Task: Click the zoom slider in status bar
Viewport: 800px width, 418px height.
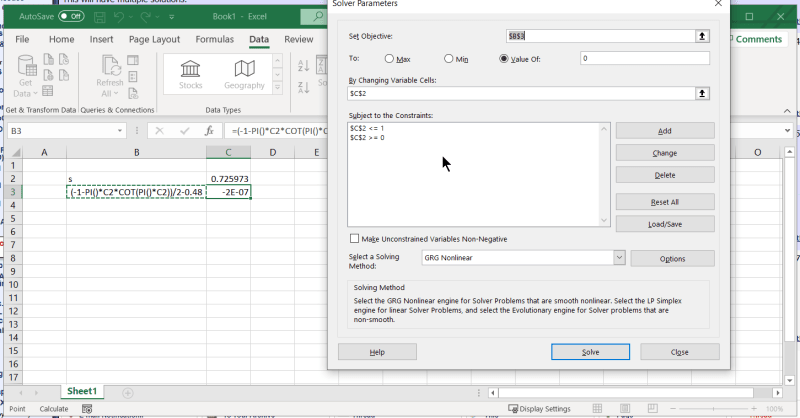Action: click(x=713, y=409)
